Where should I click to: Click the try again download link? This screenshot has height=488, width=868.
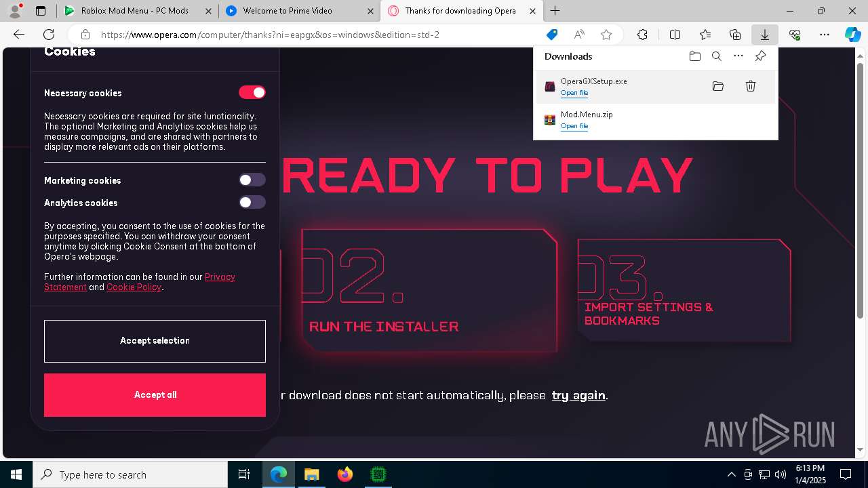point(578,395)
